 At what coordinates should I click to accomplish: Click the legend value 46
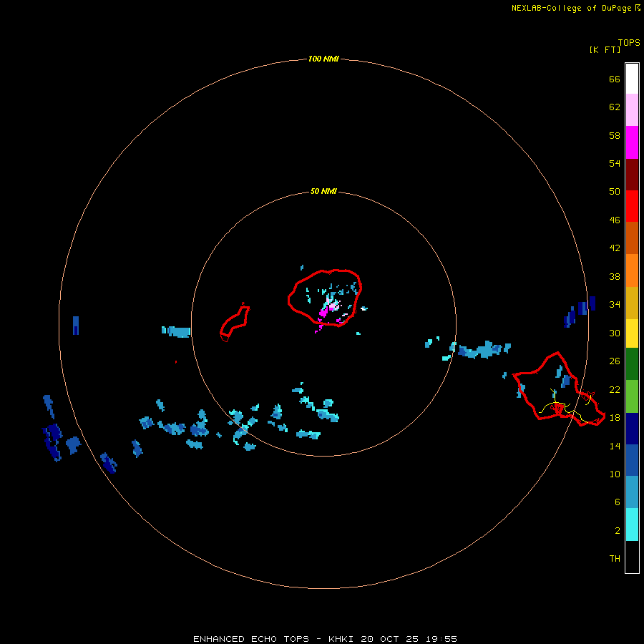point(615,220)
